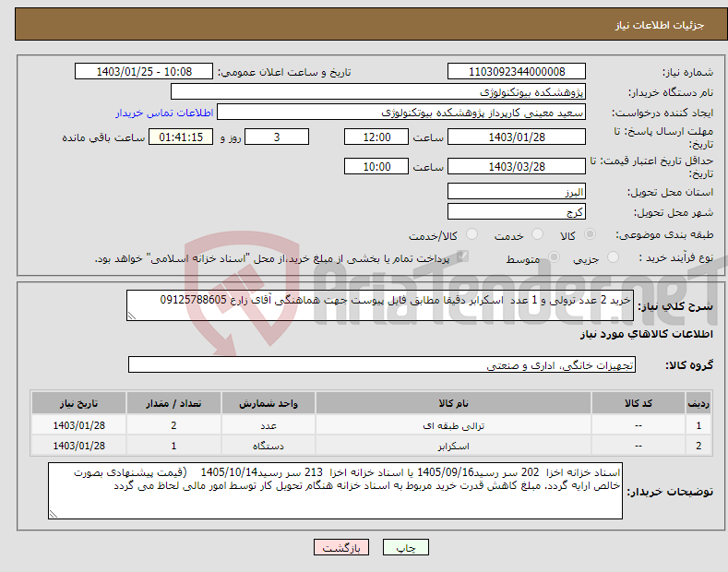Select the خدمت radio button
The width and height of the screenshot is (728, 572).
pyautogui.click(x=537, y=234)
